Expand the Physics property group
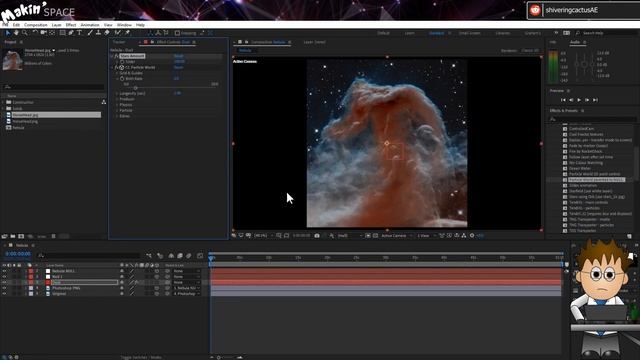The height and width of the screenshot is (360, 640). (117, 105)
